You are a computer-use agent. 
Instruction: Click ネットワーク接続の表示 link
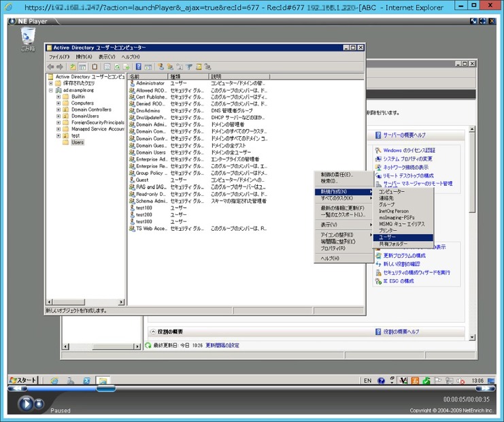tap(405, 167)
